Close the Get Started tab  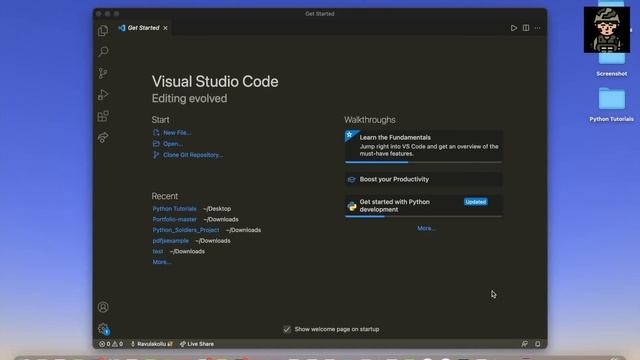coord(165,28)
